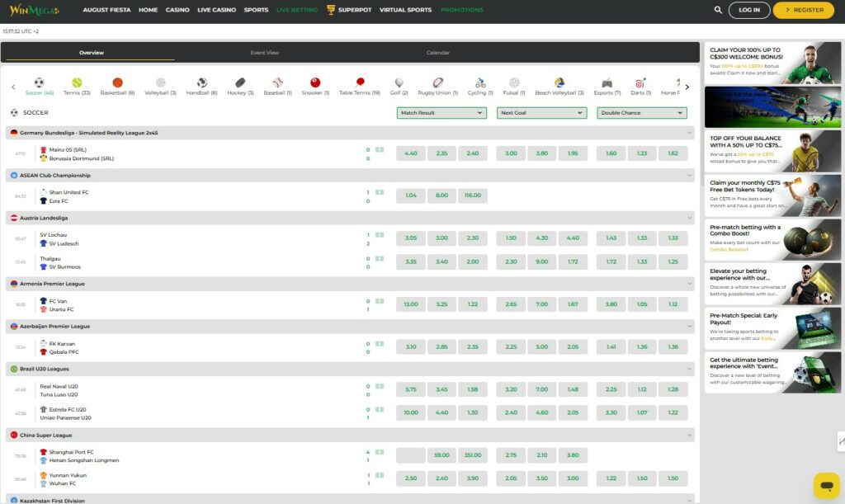Screen dimensions: 845x504
Task: Collapse Germany Bundesliga SRL league section
Action: (x=689, y=133)
